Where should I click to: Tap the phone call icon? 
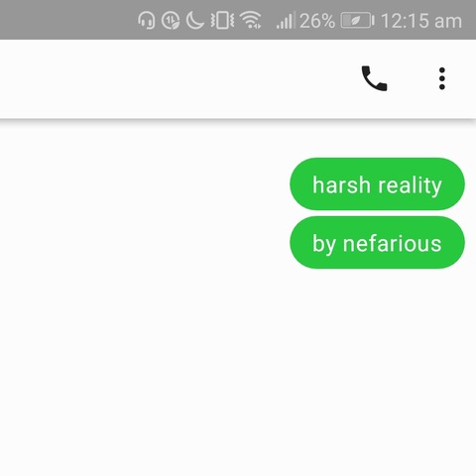click(374, 78)
